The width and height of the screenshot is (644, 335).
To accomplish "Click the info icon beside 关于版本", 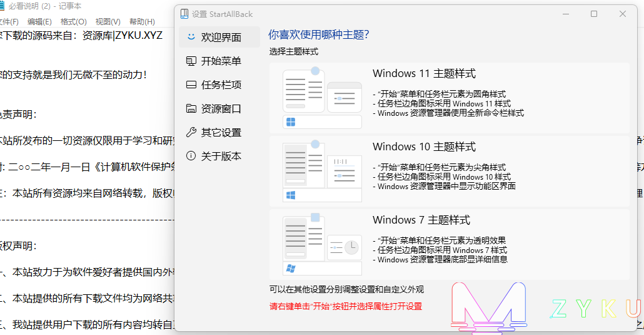I will 191,155.
